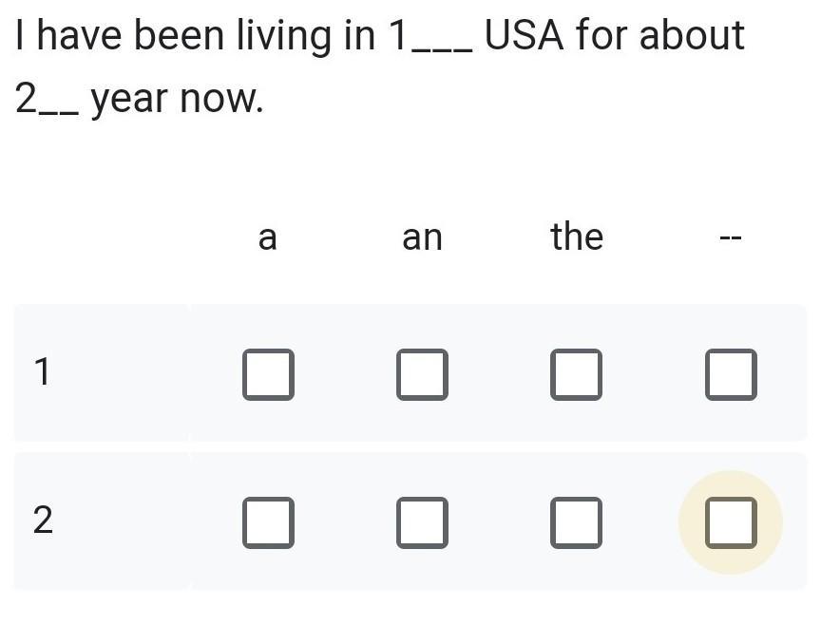The width and height of the screenshot is (821, 644).
Task: Click the '1___' blank in the sentence
Action: click(430, 36)
